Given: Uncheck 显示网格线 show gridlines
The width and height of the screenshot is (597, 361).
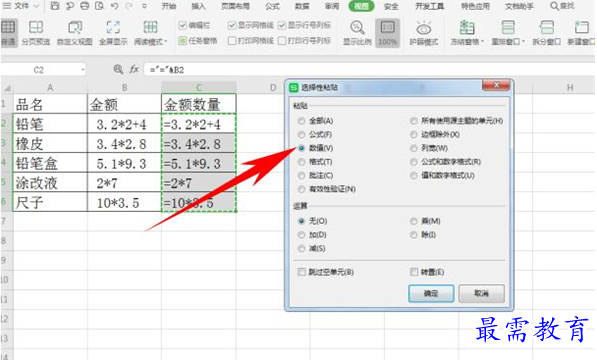Looking at the screenshot, I should click(x=231, y=26).
